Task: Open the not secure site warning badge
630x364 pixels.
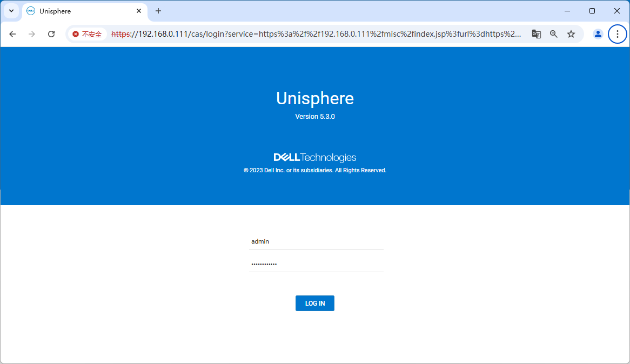Action: [x=87, y=34]
